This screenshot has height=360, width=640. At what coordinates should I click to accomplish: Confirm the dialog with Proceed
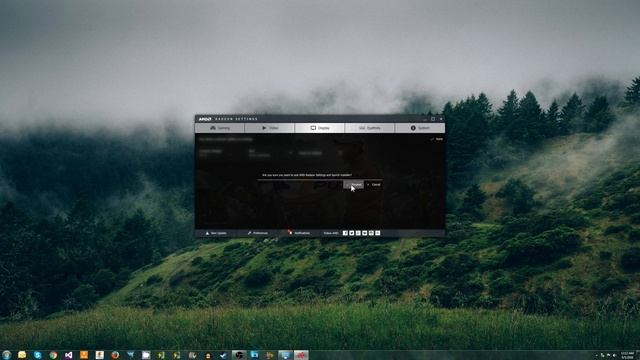353,184
